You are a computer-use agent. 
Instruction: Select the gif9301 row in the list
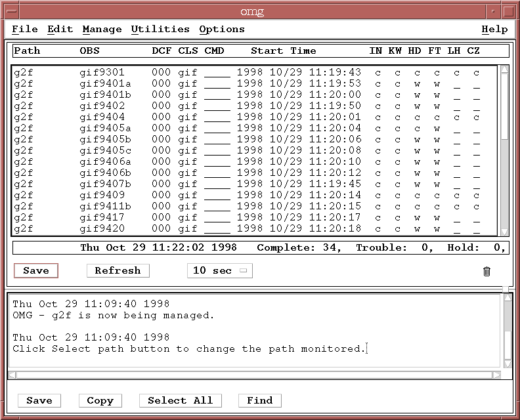(102, 73)
